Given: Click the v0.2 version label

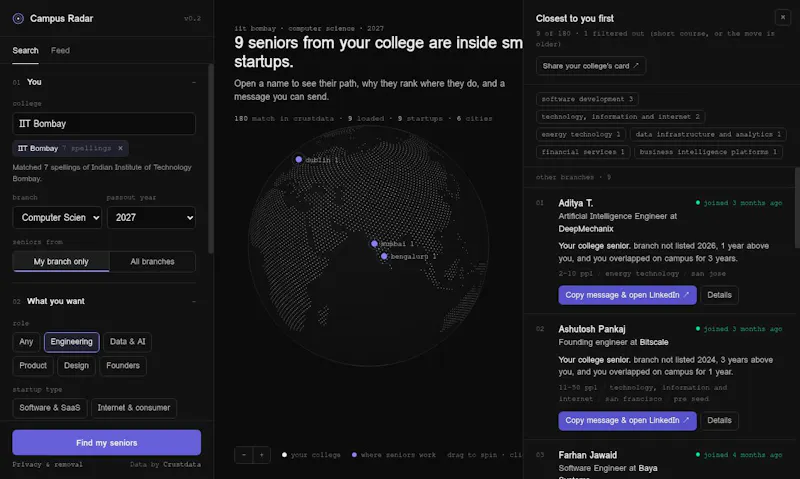Looking at the screenshot, I should (192, 18).
